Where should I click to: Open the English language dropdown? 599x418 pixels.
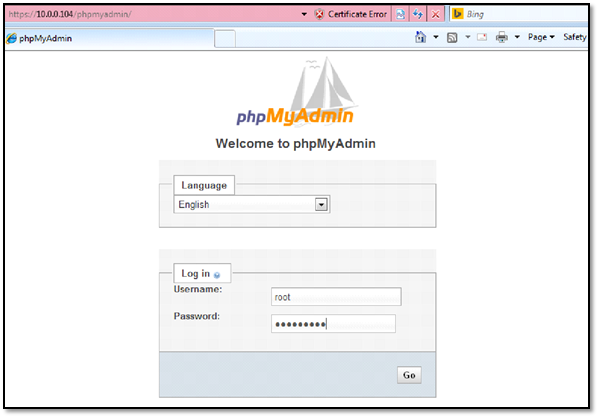[252, 204]
